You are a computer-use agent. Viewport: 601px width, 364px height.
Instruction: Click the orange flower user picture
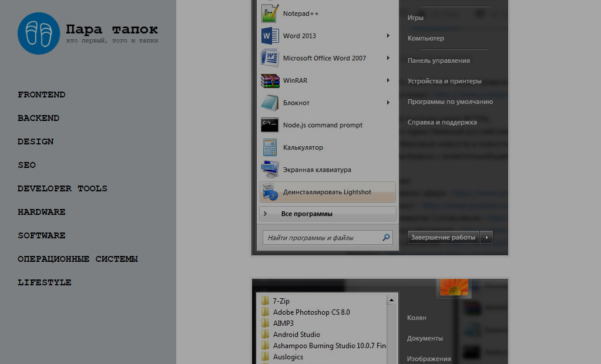point(454,287)
